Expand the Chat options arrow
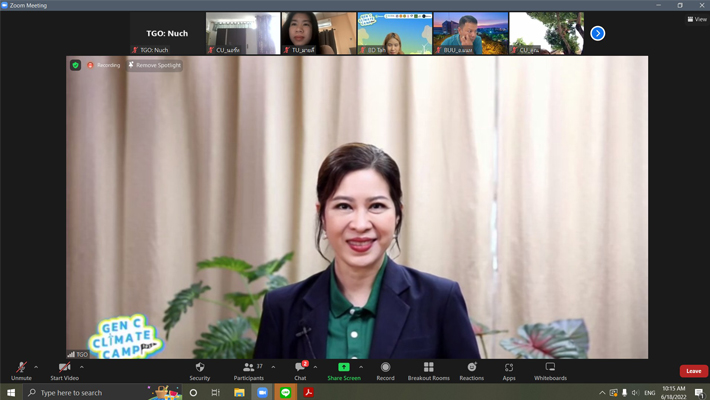Screen dimensions: 710x400 pos(315,367)
